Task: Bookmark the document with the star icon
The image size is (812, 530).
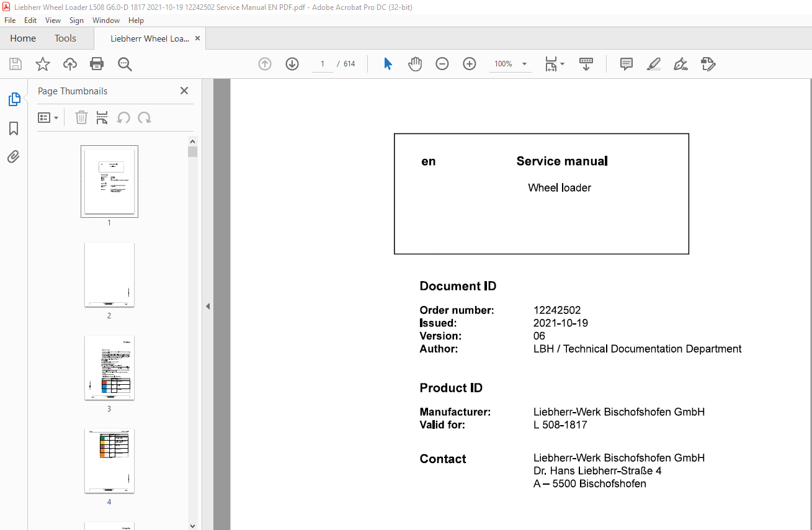Action: pos(43,64)
